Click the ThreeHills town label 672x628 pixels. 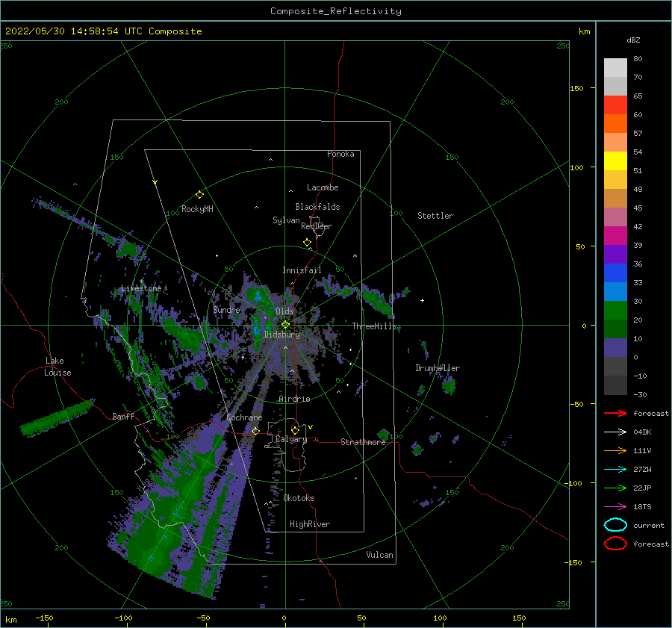(375, 326)
